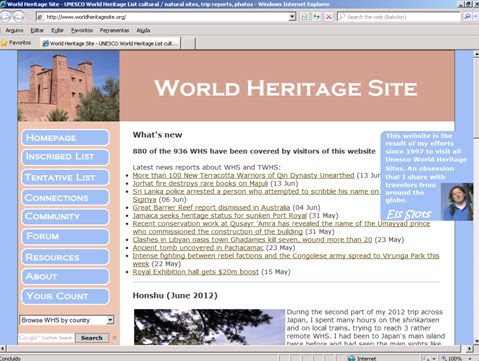
Task: Go to the Tentative List page
Action: (65, 178)
